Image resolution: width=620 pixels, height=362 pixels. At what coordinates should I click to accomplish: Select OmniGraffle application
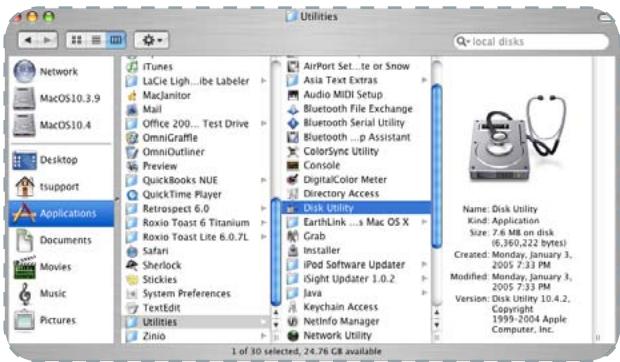click(x=162, y=138)
